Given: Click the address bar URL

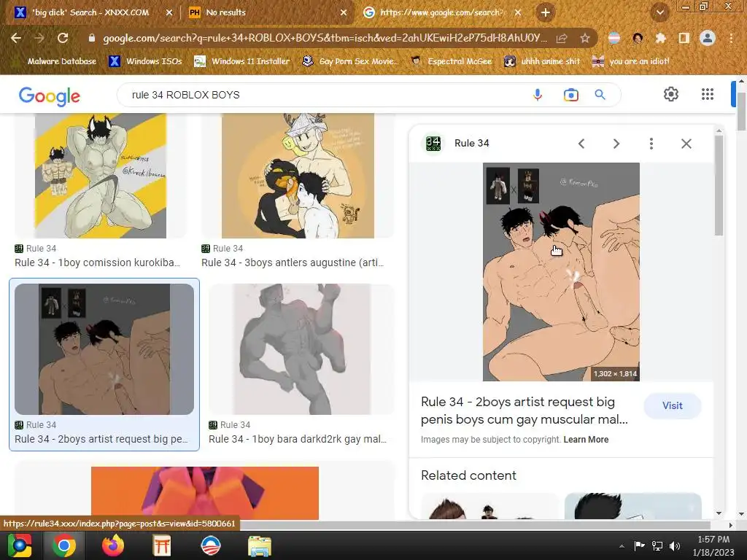Looking at the screenshot, I should (x=325, y=38).
